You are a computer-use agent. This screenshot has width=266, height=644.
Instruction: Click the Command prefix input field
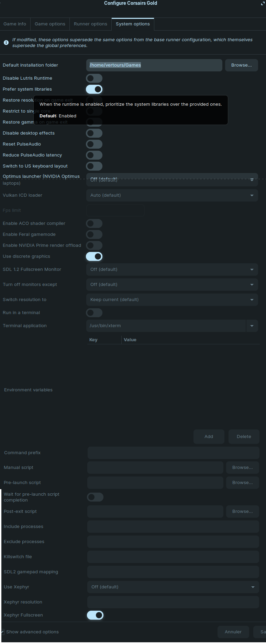click(173, 453)
